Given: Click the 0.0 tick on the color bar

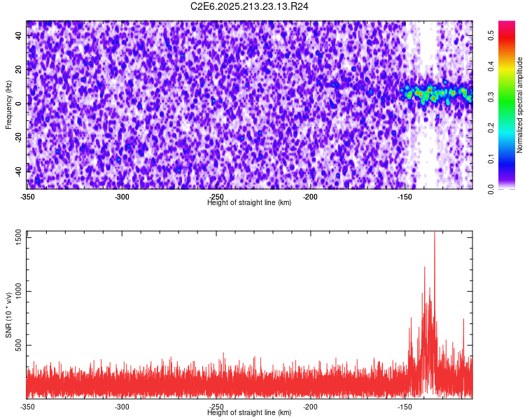Looking at the screenshot, I should point(491,190).
